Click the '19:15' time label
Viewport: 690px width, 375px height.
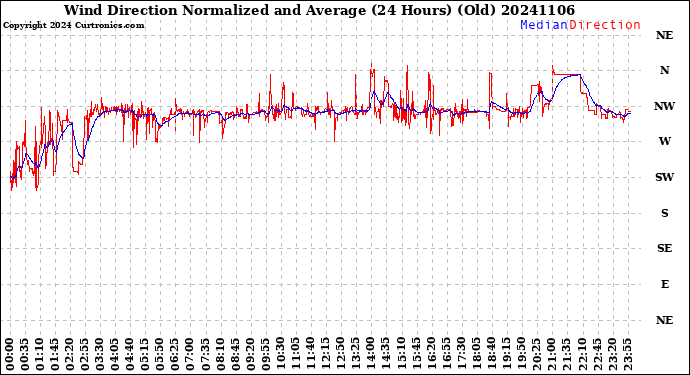(506, 354)
